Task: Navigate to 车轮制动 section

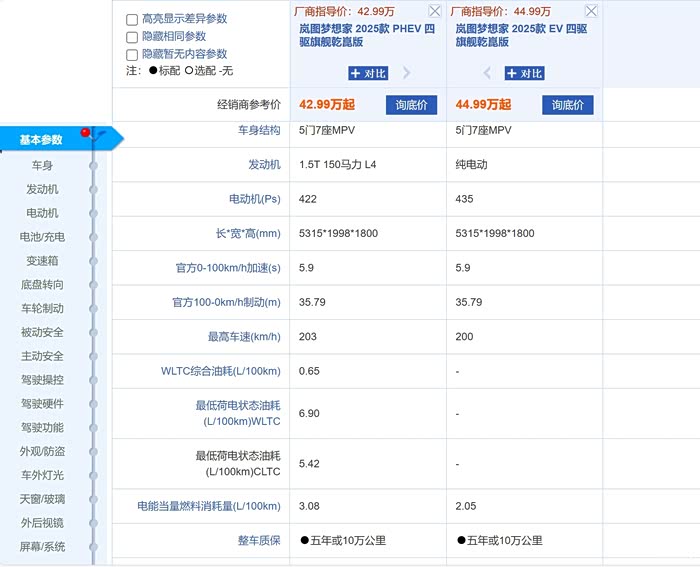Action: coord(42,309)
